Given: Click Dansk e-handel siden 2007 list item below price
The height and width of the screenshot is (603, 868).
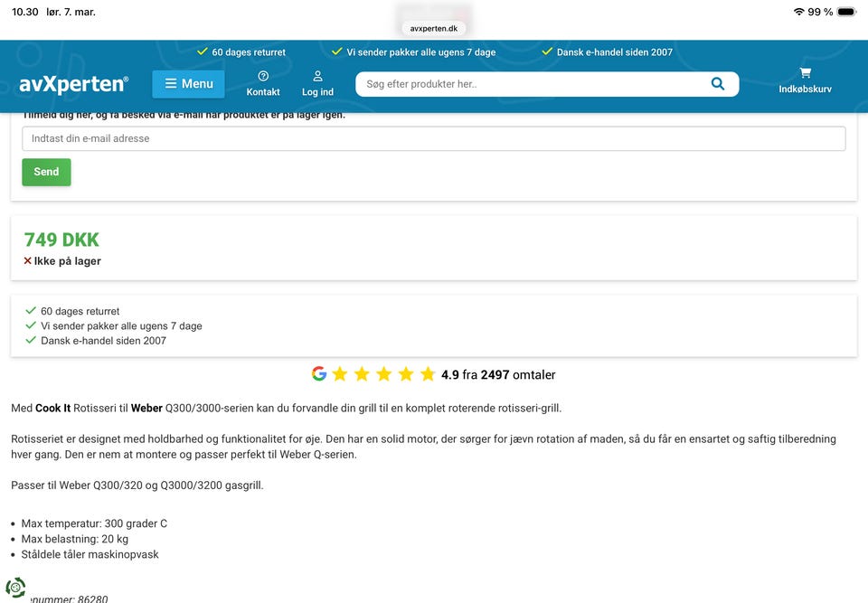Looking at the screenshot, I should pyautogui.click(x=103, y=341).
